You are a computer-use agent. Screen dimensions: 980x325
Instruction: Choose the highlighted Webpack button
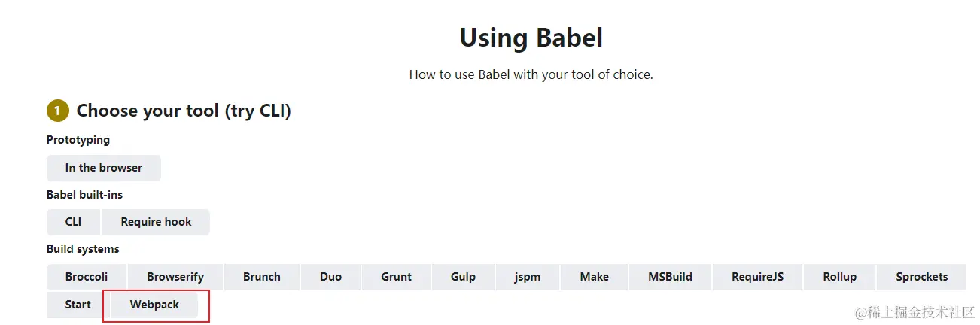[x=155, y=305]
